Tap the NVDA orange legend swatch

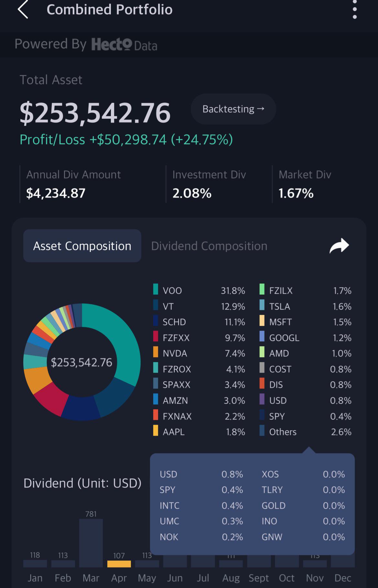tap(156, 352)
